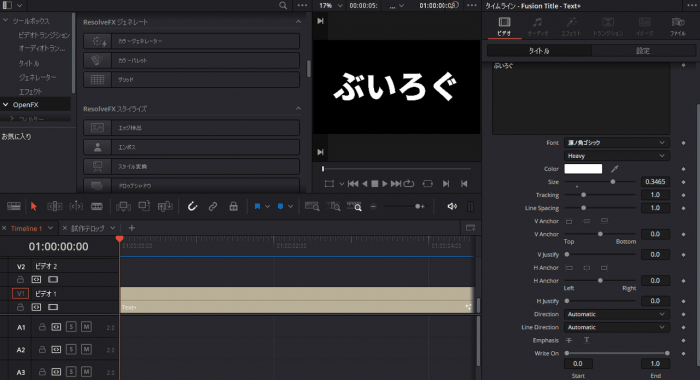Toggle the Loop playback button
700x380 pixels.
(x=408, y=184)
